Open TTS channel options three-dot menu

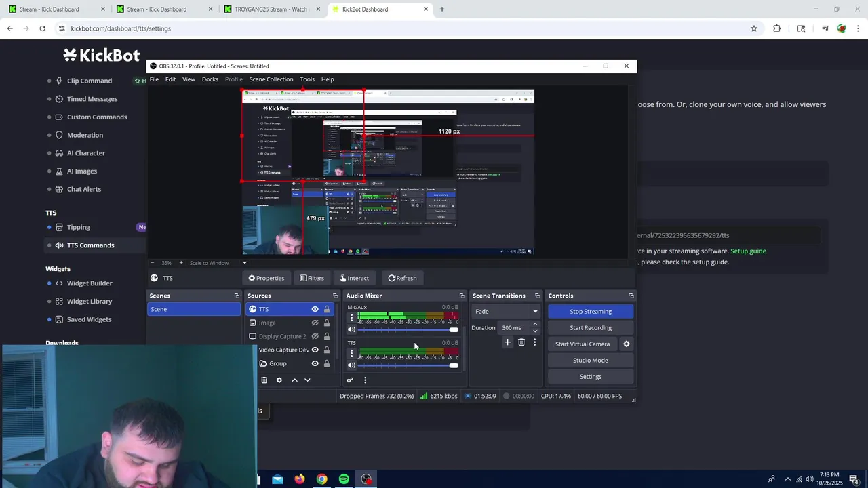tap(351, 354)
